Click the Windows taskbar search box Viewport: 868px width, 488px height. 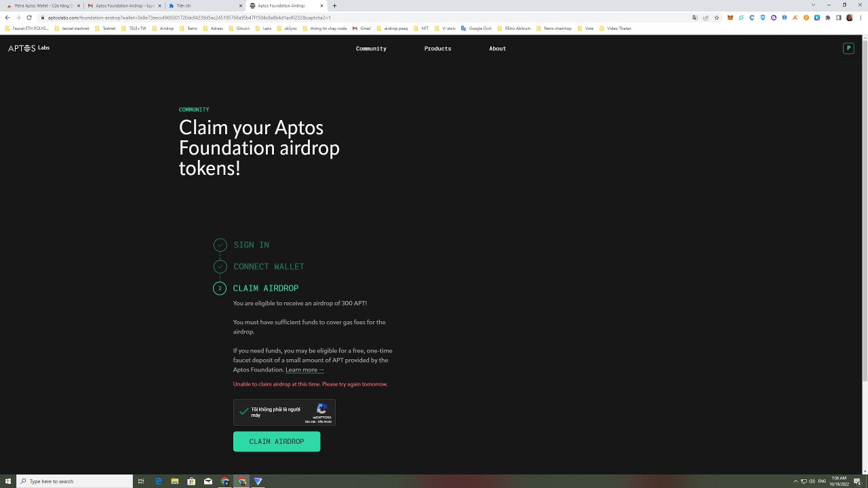coord(75,481)
